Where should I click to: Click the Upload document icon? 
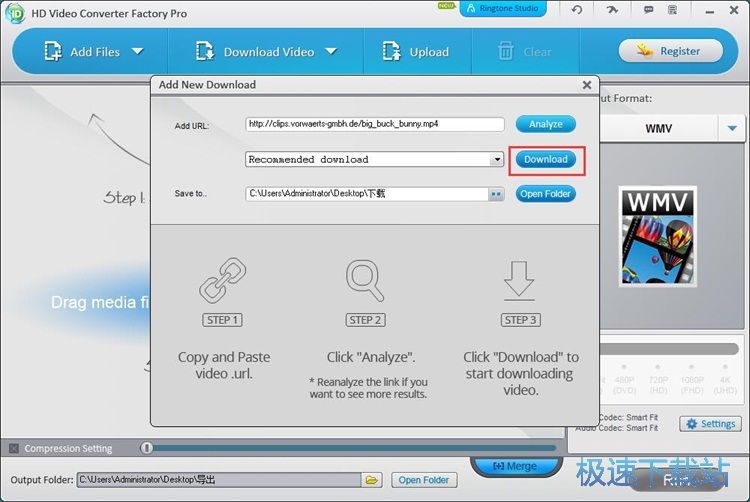pyautogui.click(x=391, y=52)
